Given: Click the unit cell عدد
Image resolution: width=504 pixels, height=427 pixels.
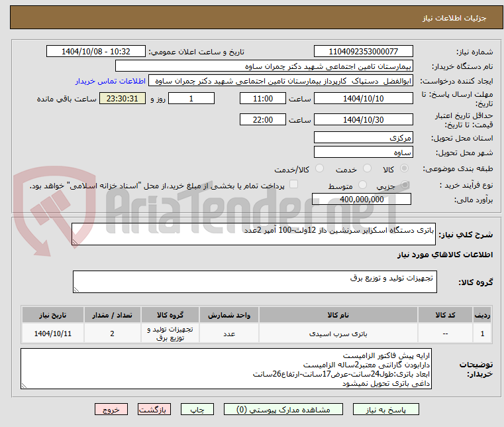Looking at the screenshot, I should 229,334.
